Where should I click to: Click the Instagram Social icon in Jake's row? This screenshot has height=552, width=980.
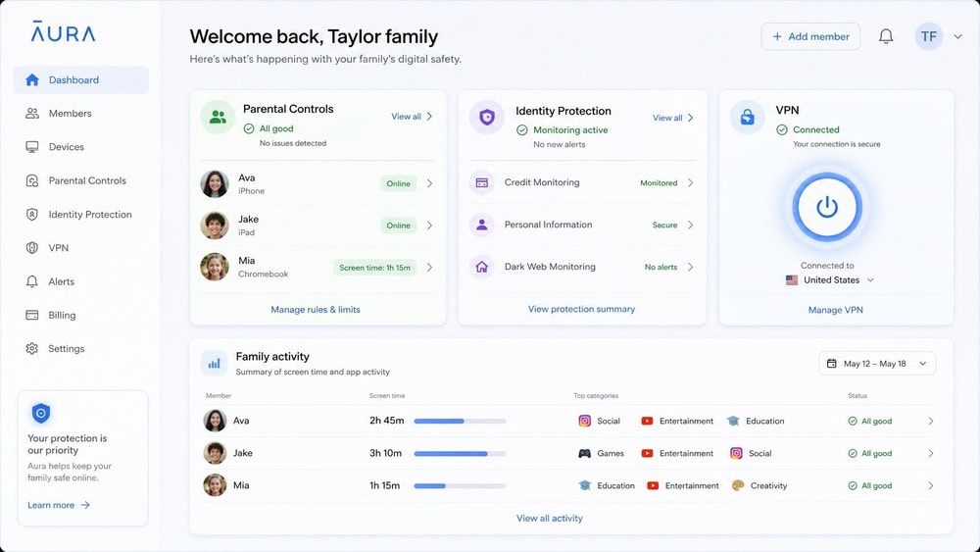(736, 453)
